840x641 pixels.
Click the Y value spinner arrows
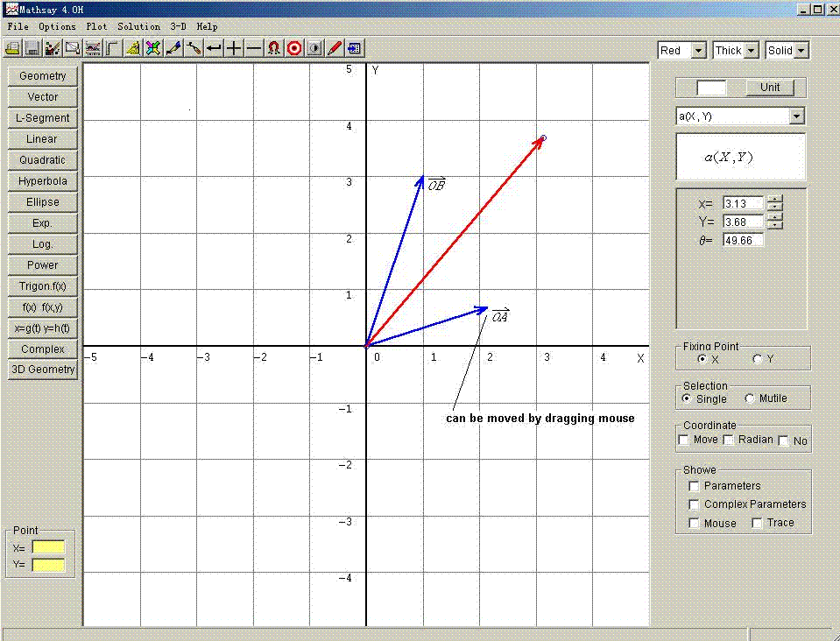click(x=774, y=222)
